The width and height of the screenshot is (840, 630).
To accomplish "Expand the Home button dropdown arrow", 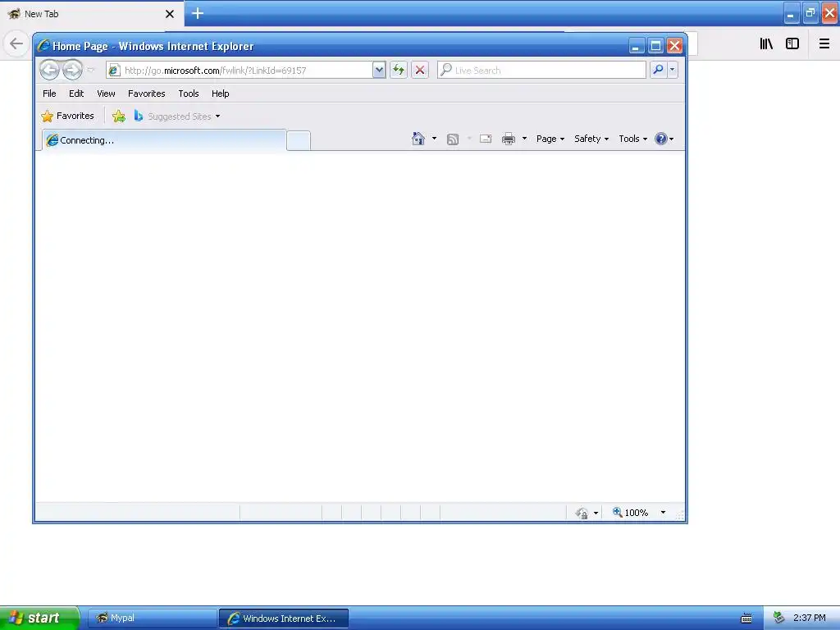I will point(435,139).
